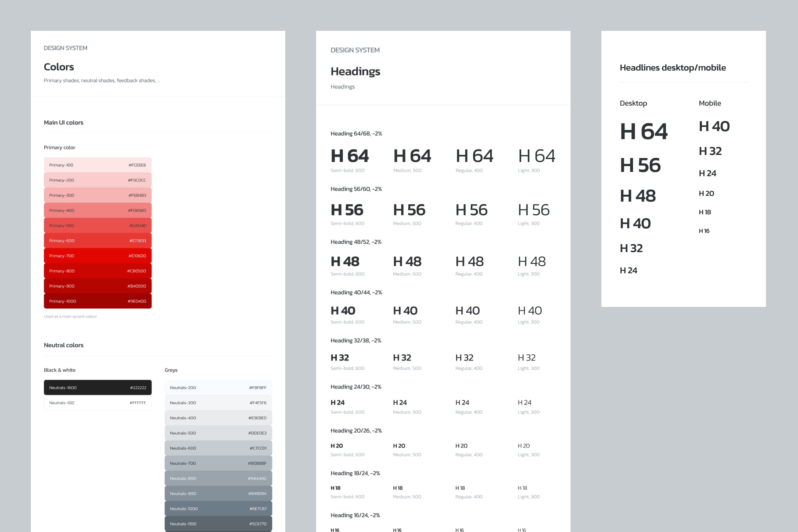
Task: Select the H 64 Semi-bold 600 sample
Action: click(349, 156)
